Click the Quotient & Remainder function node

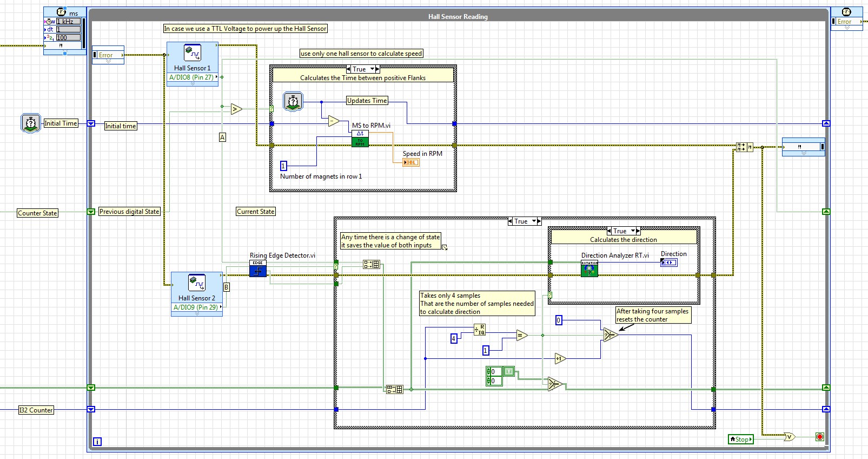[x=480, y=330]
